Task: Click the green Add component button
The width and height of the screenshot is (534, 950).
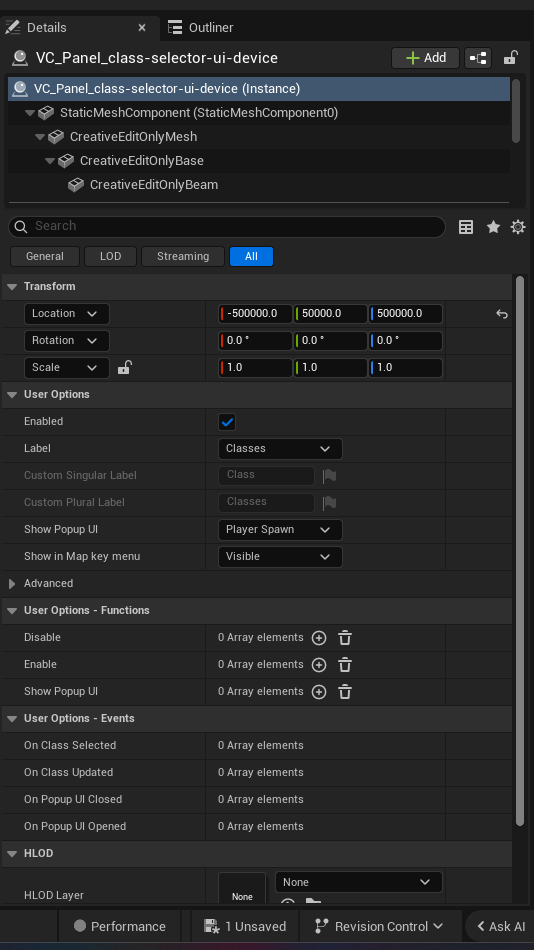Action: tap(425, 58)
